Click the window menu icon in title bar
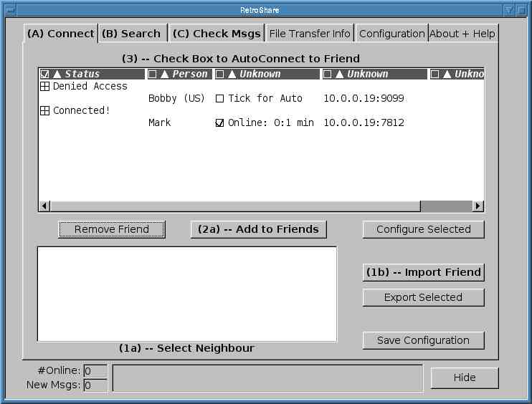The height and width of the screenshot is (404, 532). [x=11, y=10]
